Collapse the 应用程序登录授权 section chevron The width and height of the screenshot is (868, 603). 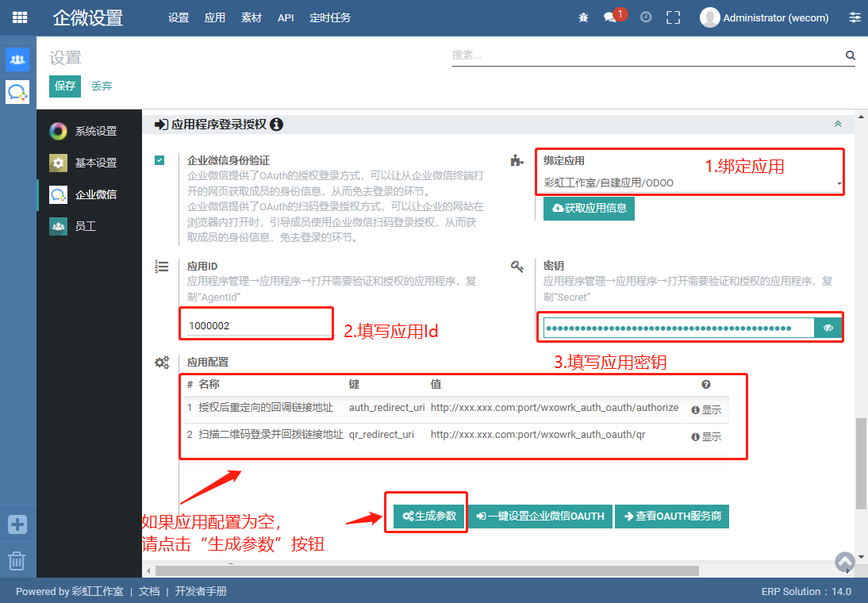(x=838, y=124)
